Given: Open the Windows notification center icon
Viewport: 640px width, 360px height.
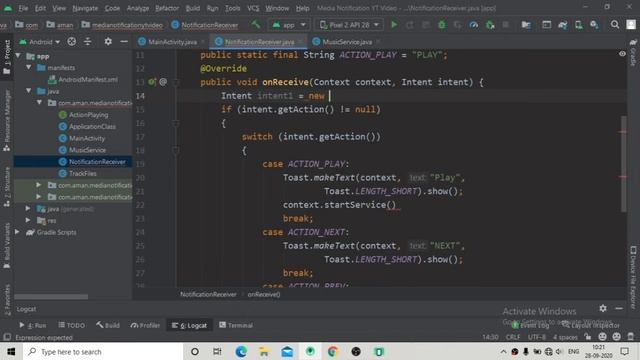Looking at the screenshot, I should coord(624,351).
